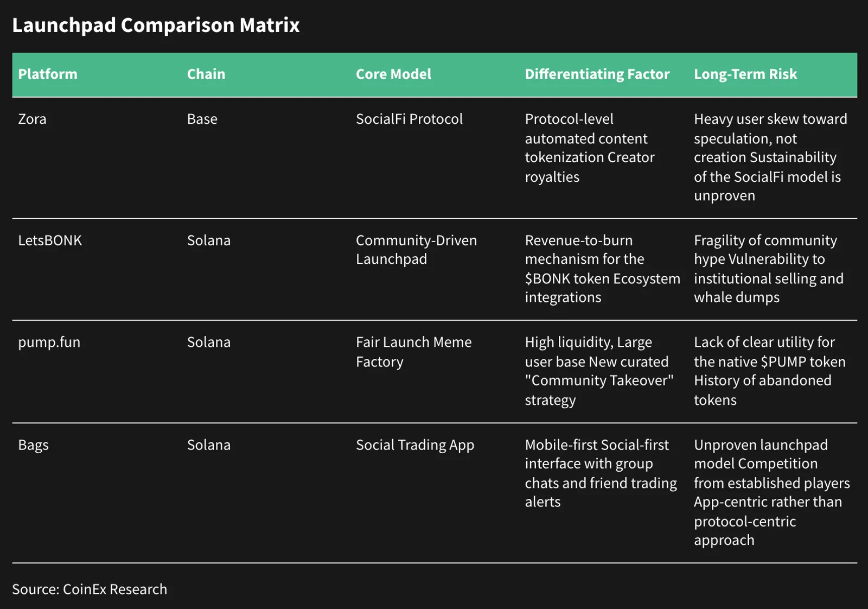The height and width of the screenshot is (609, 868).
Task: Select the Long-Term Risk column header
Action: click(745, 74)
